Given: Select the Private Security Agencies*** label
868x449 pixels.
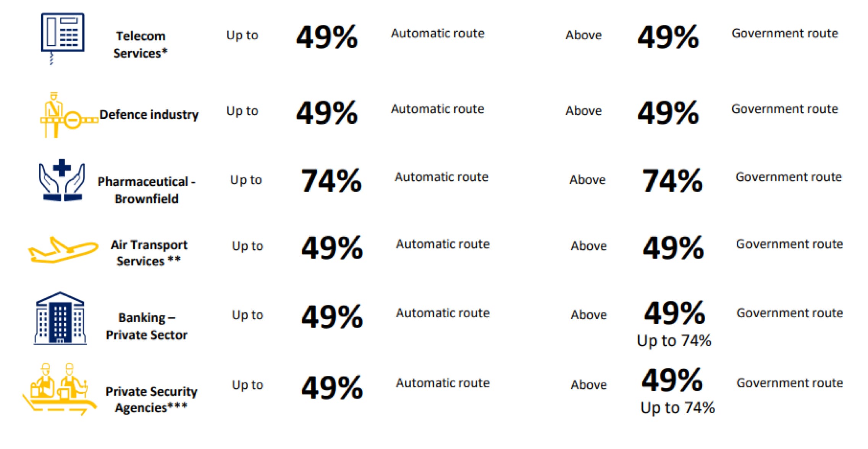Looking at the screenshot, I should [151, 399].
